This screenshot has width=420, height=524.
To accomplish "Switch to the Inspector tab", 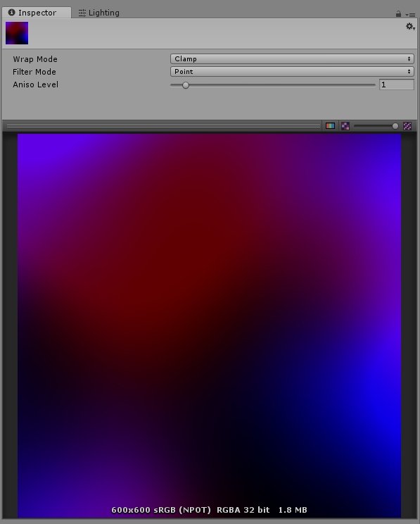I will (x=37, y=13).
